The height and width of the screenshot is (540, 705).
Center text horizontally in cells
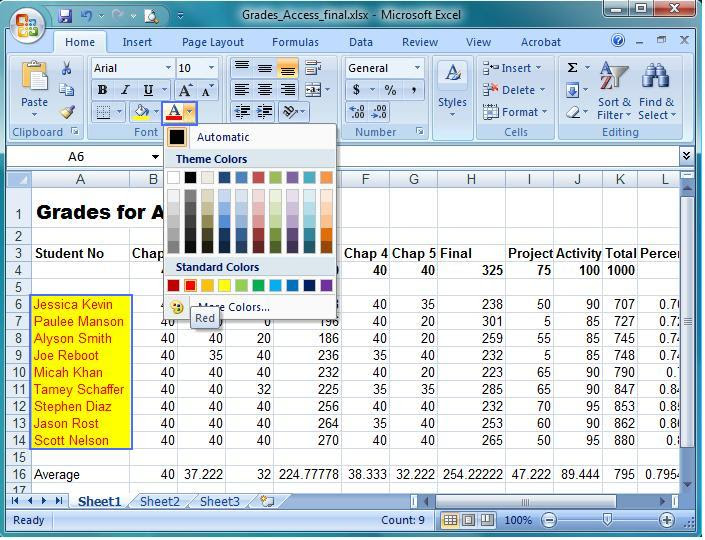[x=265, y=90]
